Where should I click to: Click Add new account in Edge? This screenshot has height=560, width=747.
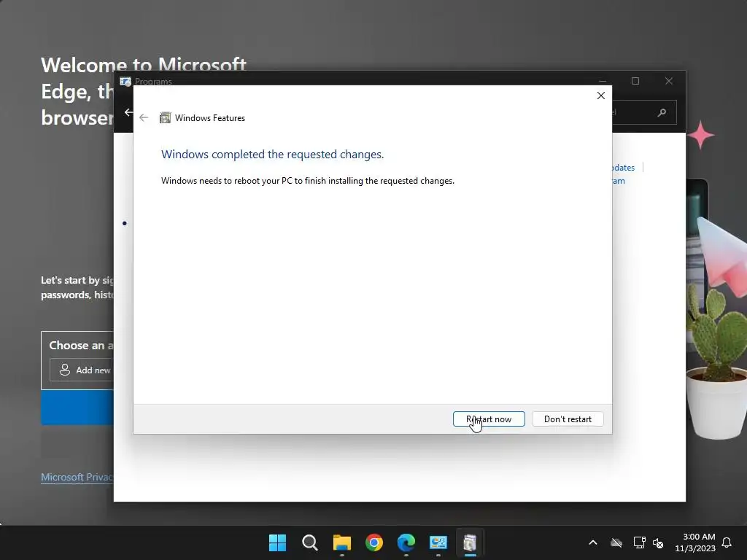coord(82,370)
